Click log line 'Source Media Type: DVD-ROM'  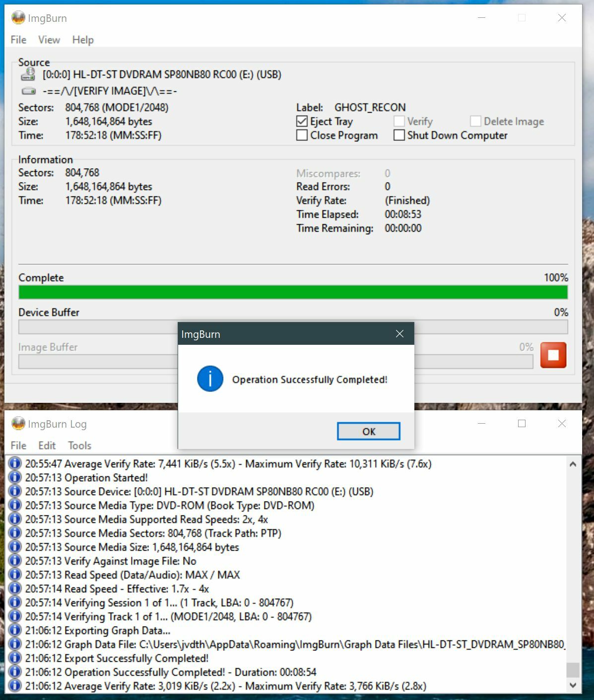pyautogui.click(x=170, y=505)
